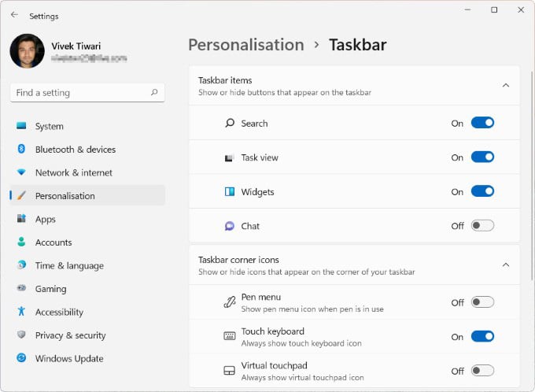This screenshot has width=535, height=392.
Task: Collapse the Taskbar corner icons section
Action: point(506,265)
